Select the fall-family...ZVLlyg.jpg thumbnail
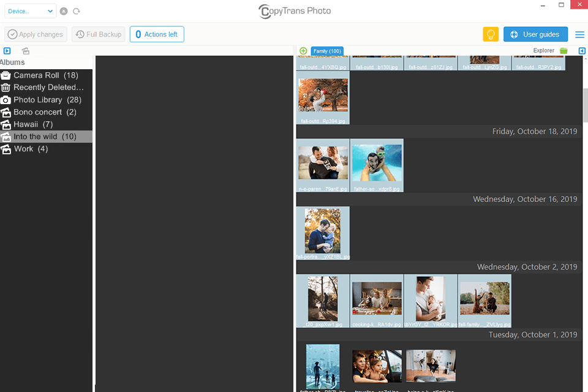 (x=484, y=301)
